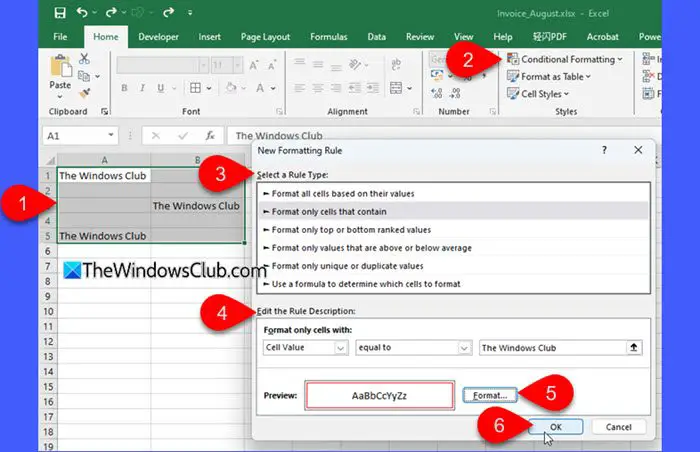Open the Number group dialog launcher
Image resolution: width=700 pixels, height=452 pixels.
pyautogui.click(x=493, y=111)
